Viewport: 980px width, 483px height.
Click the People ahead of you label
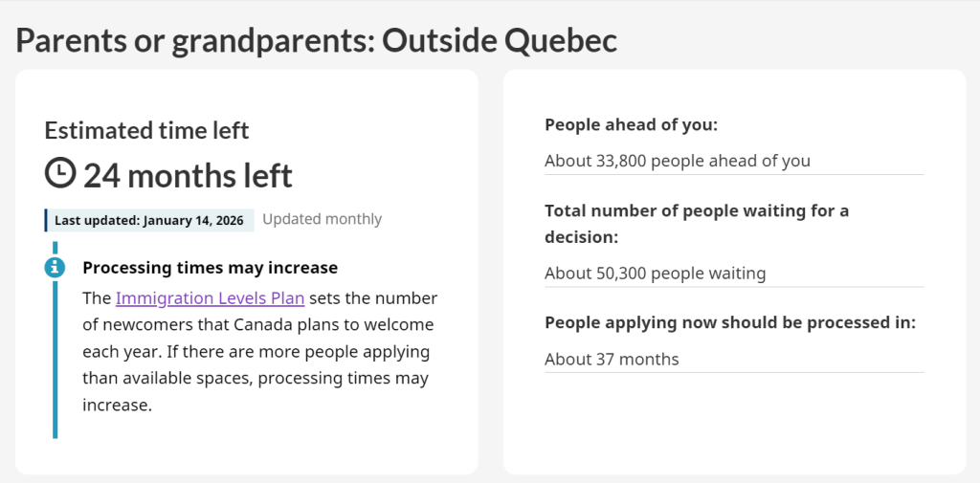coord(631,124)
